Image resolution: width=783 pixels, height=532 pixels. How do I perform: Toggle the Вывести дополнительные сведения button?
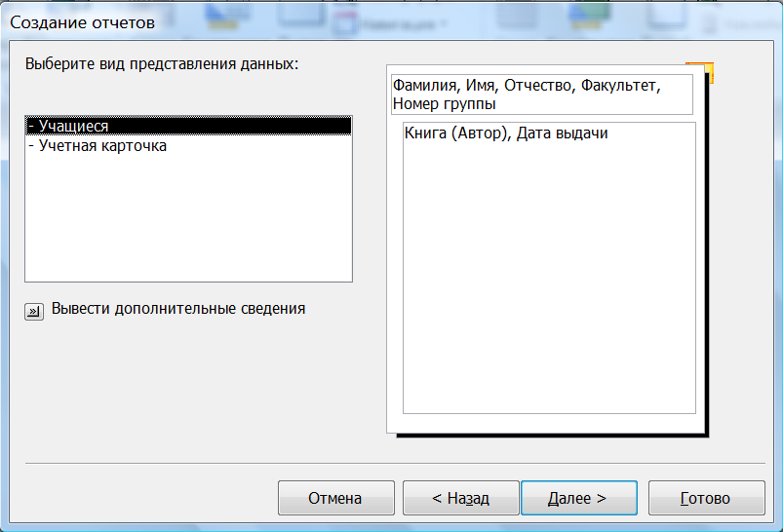click(x=34, y=312)
